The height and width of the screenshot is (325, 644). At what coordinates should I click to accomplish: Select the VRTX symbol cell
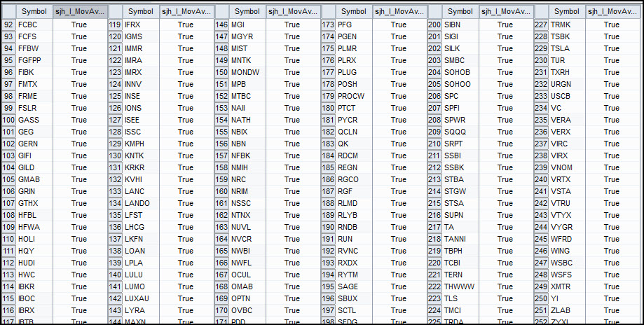(x=567, y=179)
